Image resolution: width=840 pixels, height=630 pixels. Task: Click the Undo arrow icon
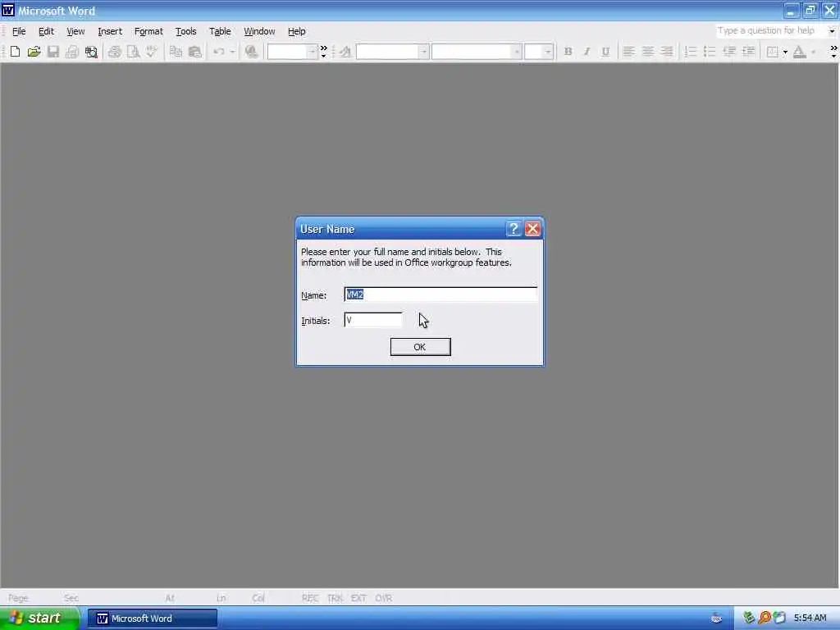tap(219, 52)
